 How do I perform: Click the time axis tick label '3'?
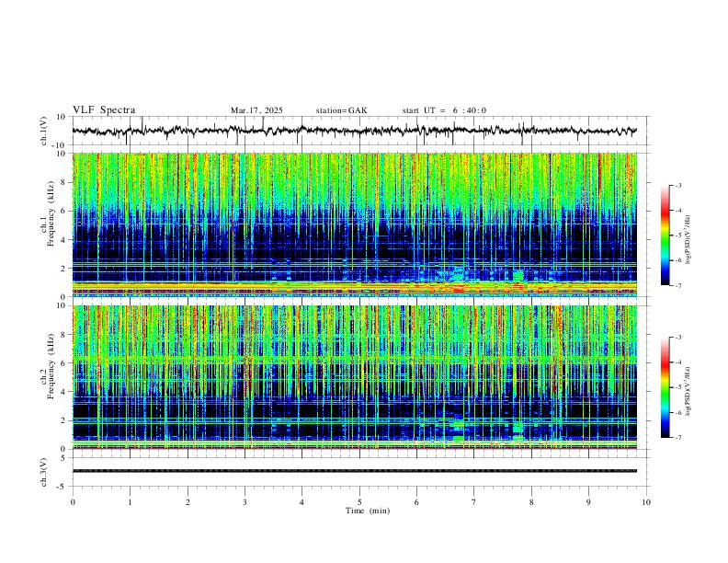[245, 502]
